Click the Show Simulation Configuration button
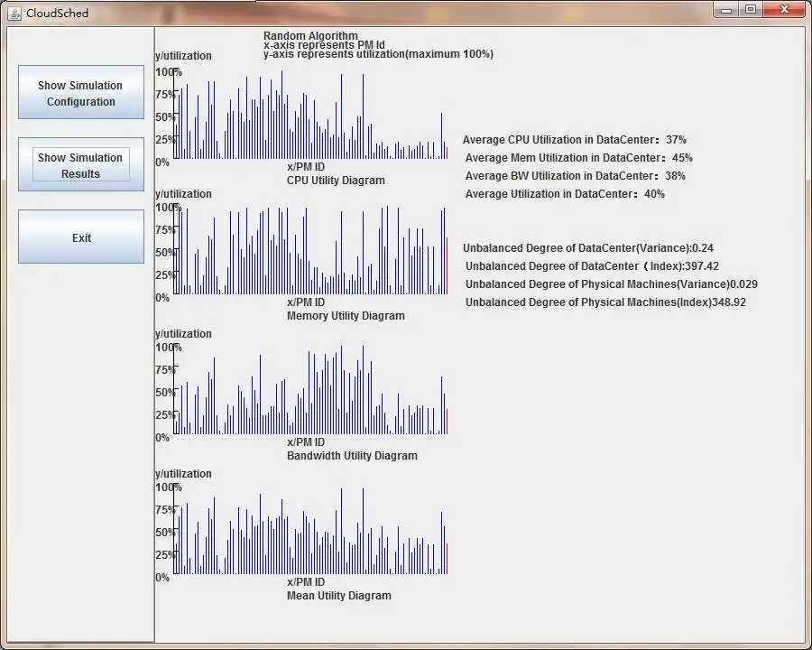The image size is (812, 650). tap(81, 92)
